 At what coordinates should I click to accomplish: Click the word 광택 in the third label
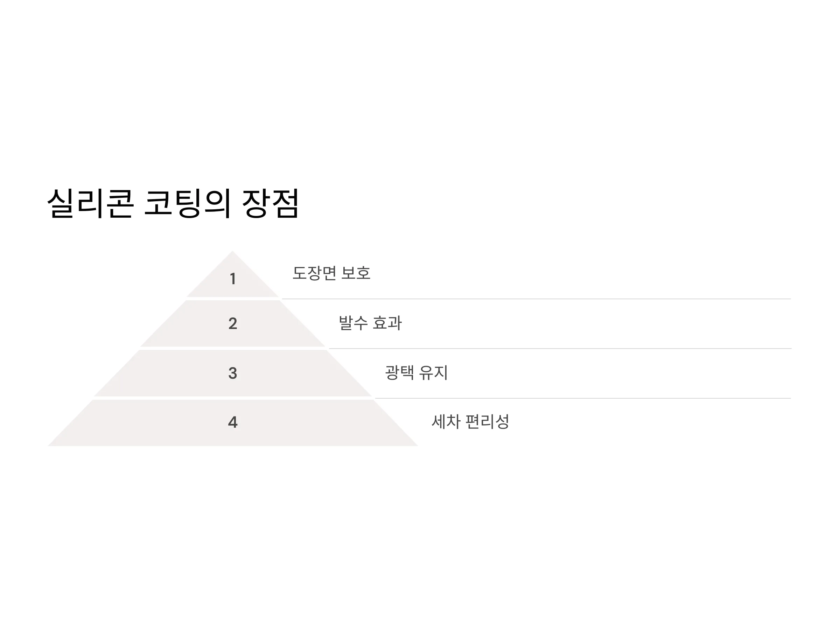[x=399, y=372]
